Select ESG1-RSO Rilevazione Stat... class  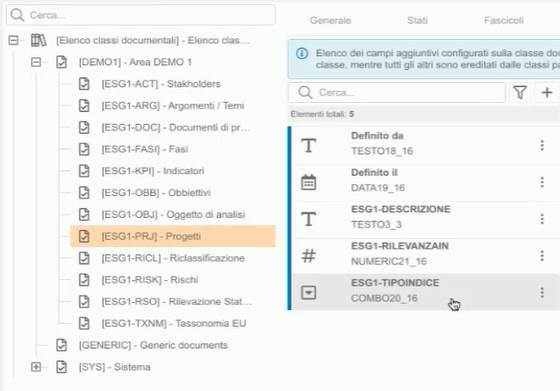point(176,301)
